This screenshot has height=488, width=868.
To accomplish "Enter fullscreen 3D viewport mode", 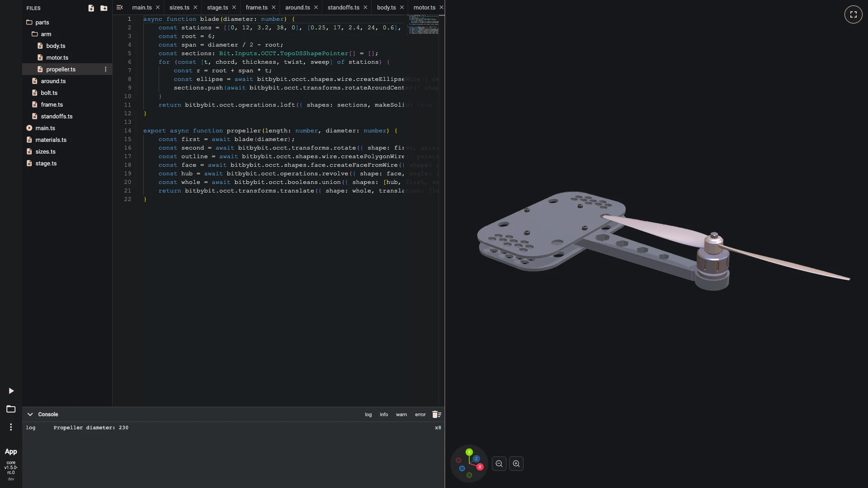I will pos(853,14).
